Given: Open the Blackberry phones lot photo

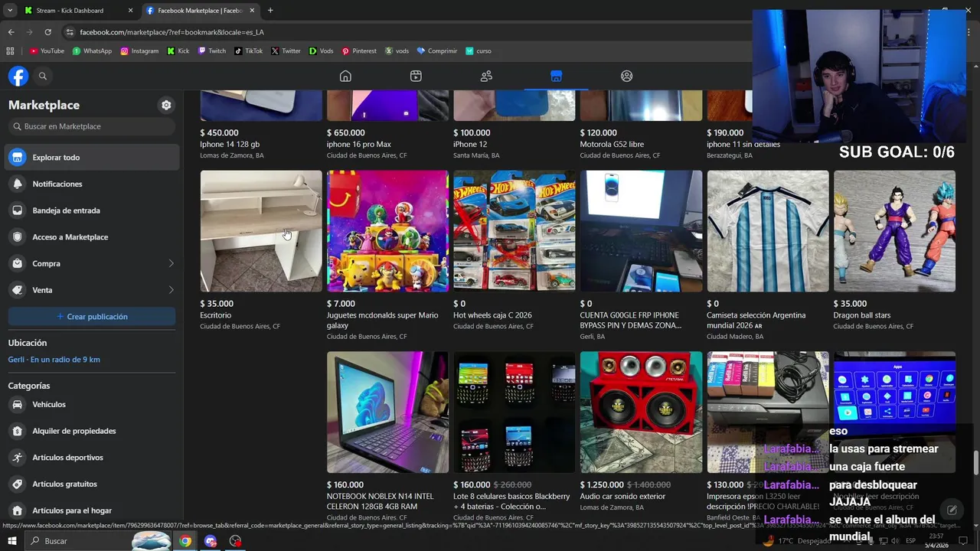Looking at the screenshot, I should pos(514,412).
